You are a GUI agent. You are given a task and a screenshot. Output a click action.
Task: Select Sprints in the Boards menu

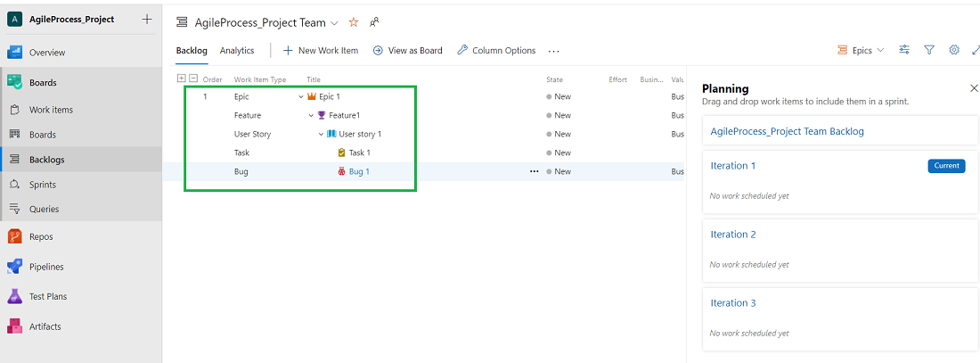tap(42, 185)
